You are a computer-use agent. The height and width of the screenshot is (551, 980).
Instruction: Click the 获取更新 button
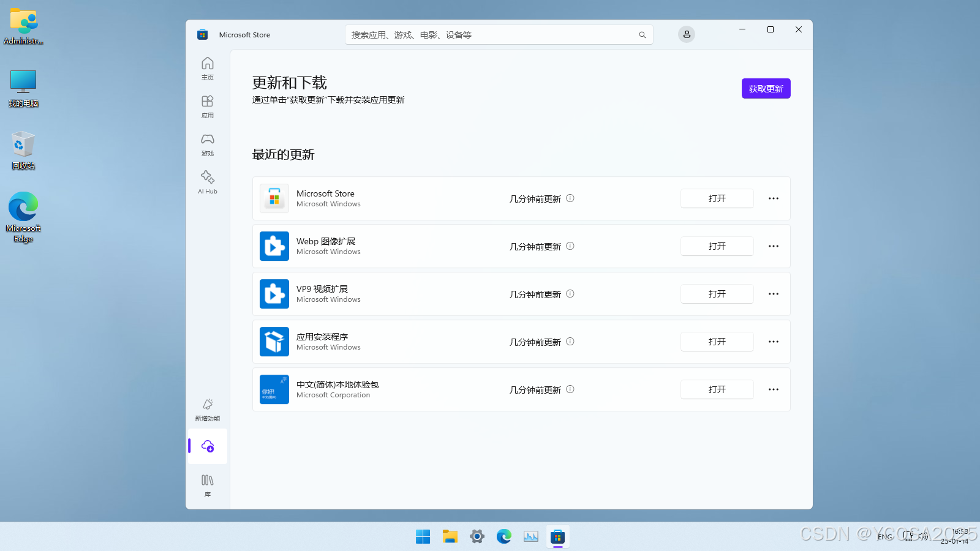(x=766, y=89)
